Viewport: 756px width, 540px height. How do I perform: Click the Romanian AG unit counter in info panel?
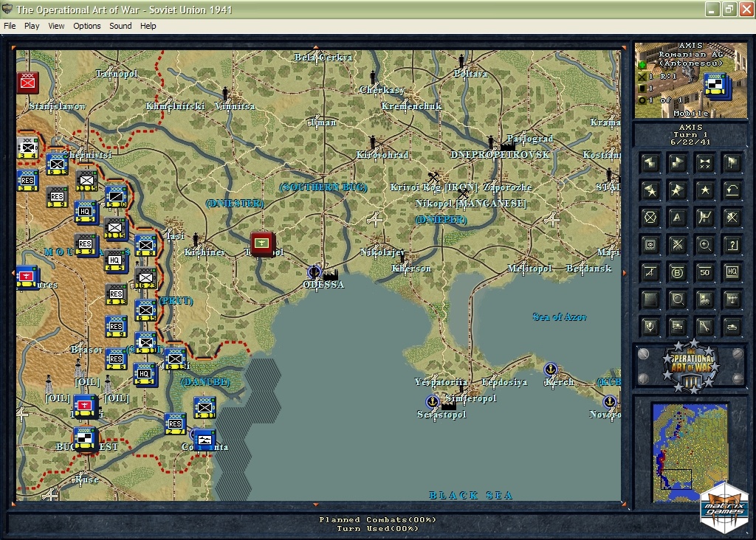coord(716,86)
